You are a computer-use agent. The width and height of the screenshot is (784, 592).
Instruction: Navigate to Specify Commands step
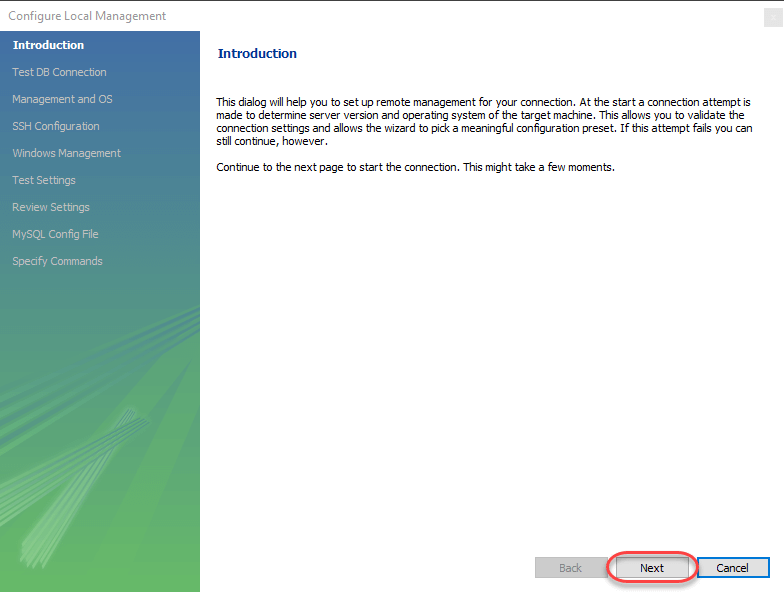pyautogui.click(x=57, y=261)
